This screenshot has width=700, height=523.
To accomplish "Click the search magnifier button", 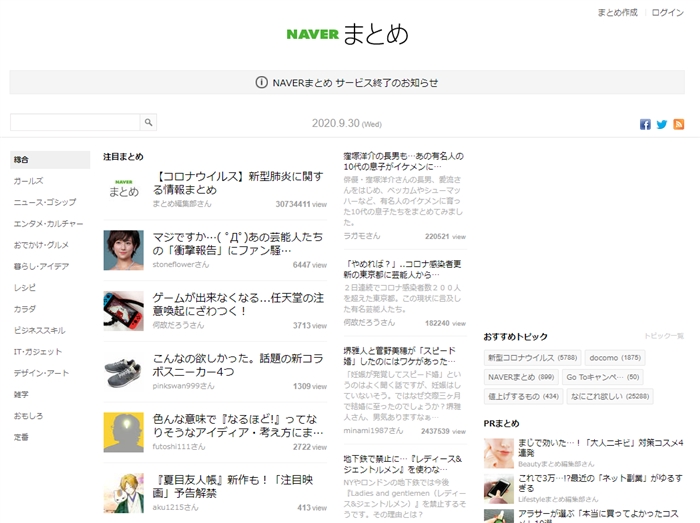I will (148, 122).
